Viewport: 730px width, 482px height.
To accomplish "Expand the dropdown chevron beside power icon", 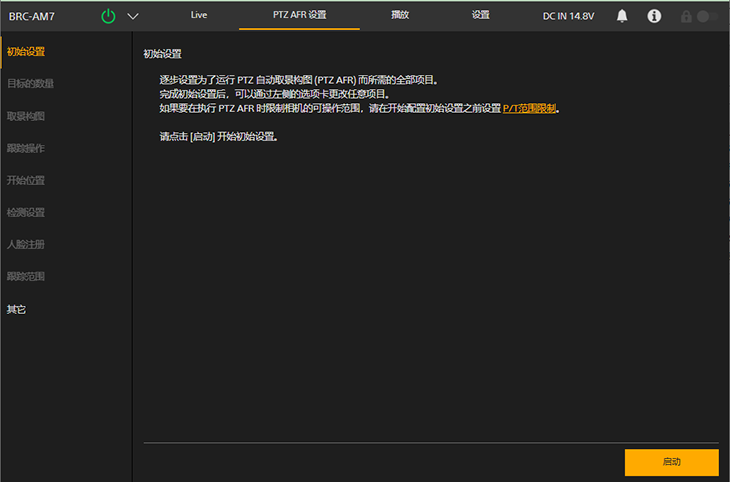I will click(133, 16).
